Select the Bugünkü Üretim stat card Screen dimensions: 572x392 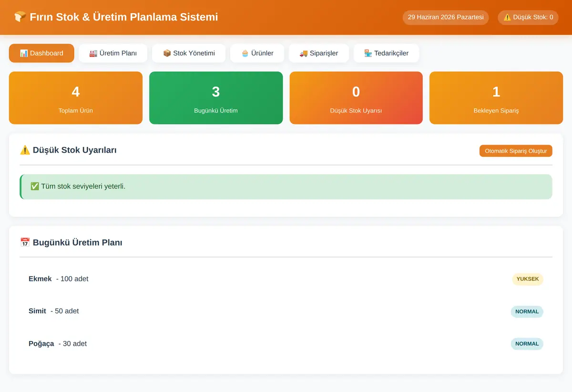pos(216,98)
